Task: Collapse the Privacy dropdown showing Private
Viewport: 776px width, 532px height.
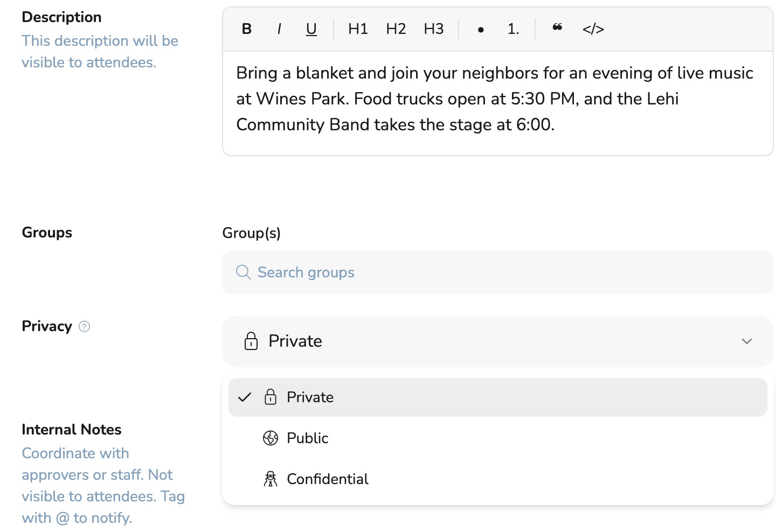Action: pos(498,341)
